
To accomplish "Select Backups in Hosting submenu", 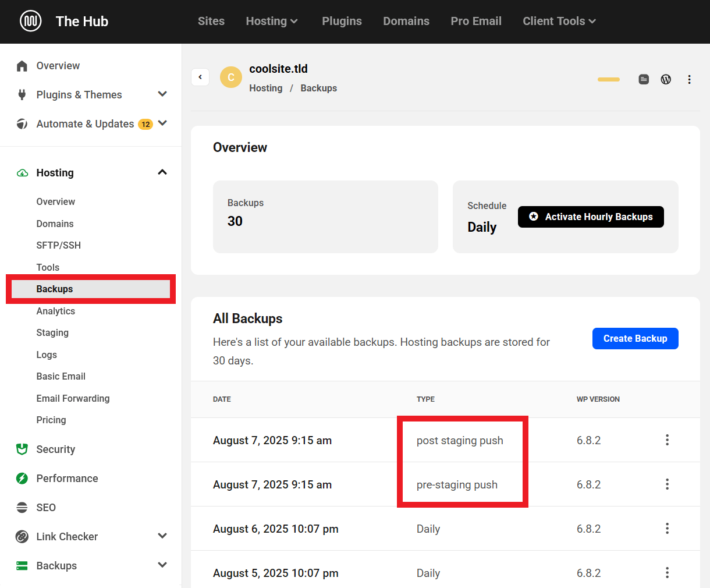I will click(91, 289).
